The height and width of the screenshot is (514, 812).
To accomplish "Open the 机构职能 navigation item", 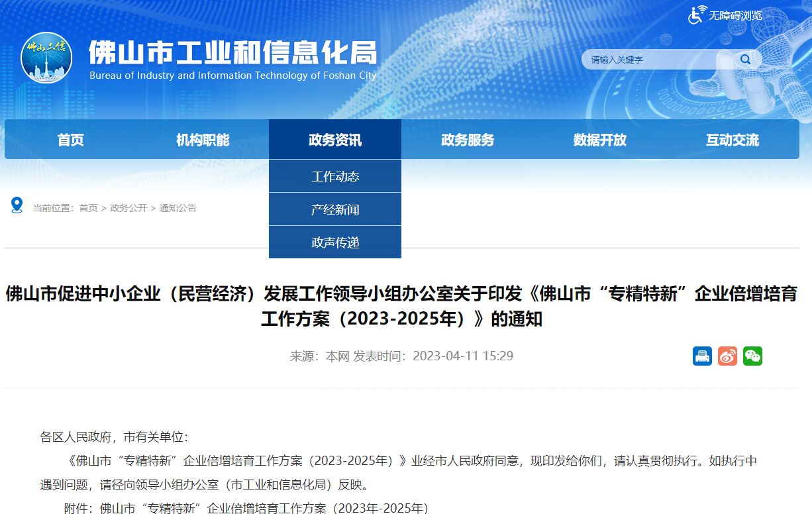I will [203, 140].
